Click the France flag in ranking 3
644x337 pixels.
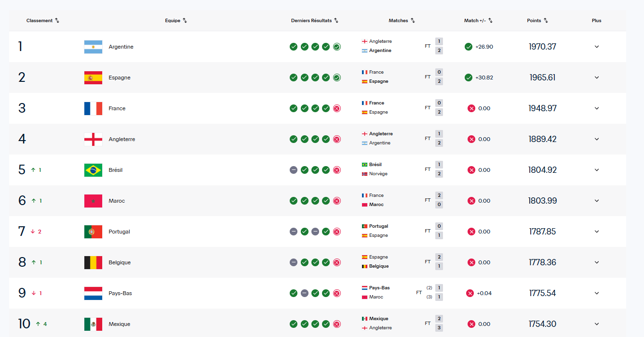click(93, 108)
